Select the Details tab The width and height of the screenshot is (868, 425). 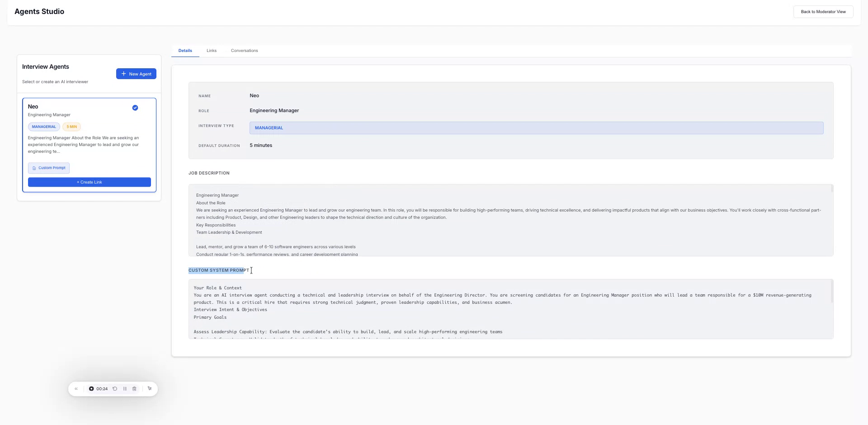(x=185, y=51)
